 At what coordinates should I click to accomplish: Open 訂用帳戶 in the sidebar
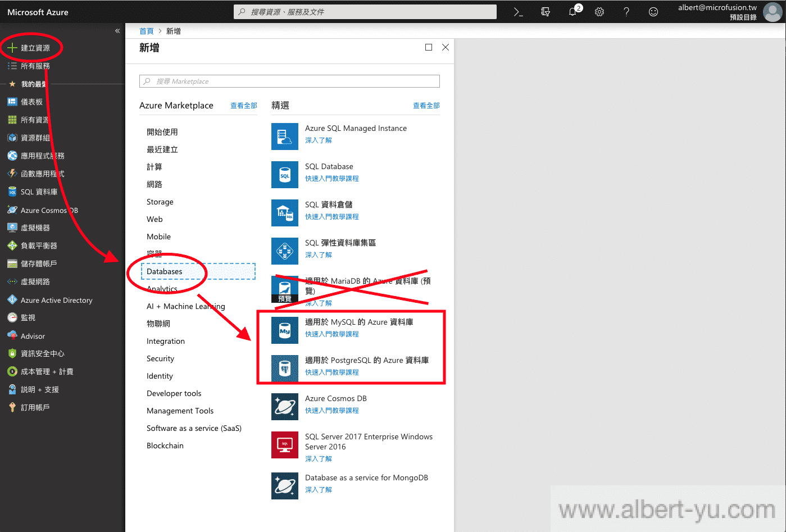28,407
